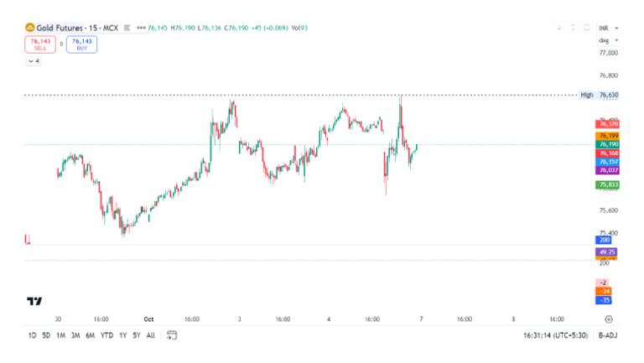
Task: Open time axis settings gear
Action: pyautogui.click(x=609, y=319)
